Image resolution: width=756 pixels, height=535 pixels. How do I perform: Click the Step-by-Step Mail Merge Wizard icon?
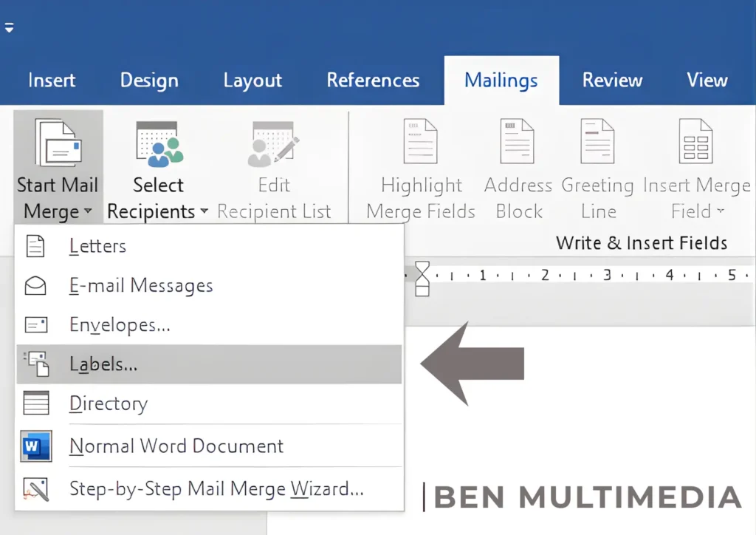(36, 488)
